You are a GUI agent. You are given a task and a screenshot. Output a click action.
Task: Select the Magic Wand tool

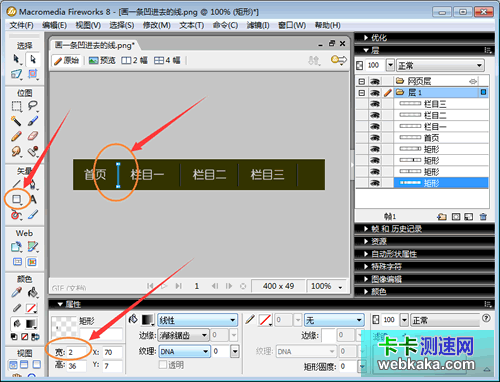16,121
